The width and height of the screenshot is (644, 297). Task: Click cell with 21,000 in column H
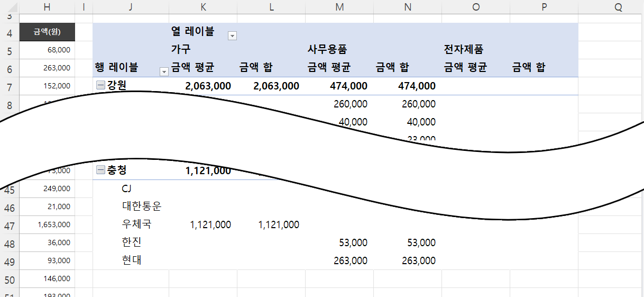(47, 206)
